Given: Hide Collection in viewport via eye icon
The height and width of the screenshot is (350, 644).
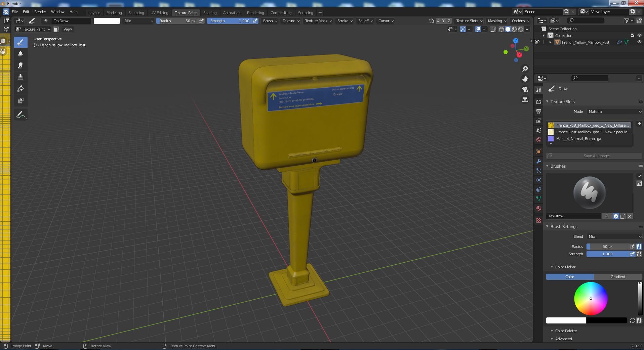Looking at the screenshot, I should pyautogui.click(x=639, y=35).
